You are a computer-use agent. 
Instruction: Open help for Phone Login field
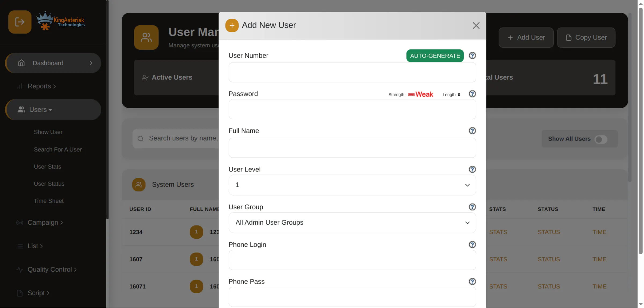(x=472, y=245)
